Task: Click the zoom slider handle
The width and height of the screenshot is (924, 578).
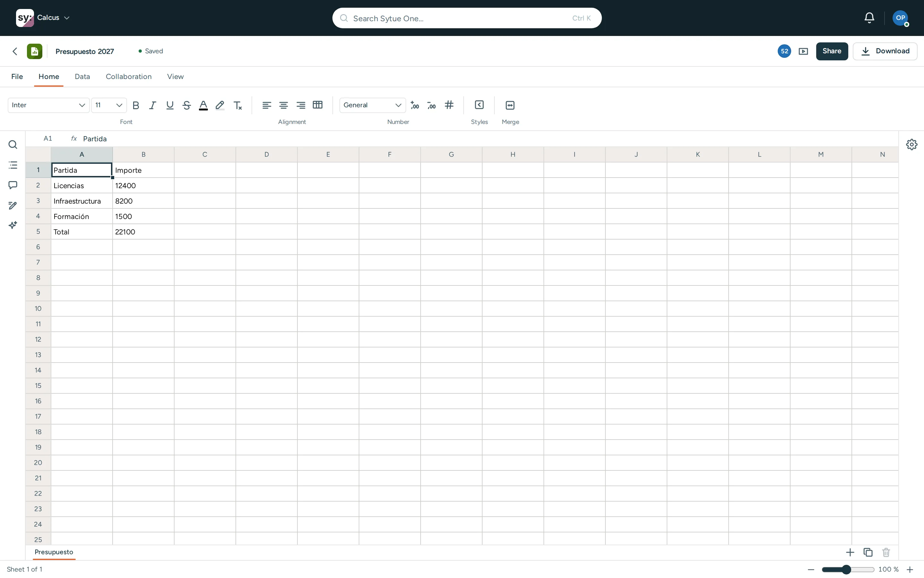Action: [x=846, y=570]
